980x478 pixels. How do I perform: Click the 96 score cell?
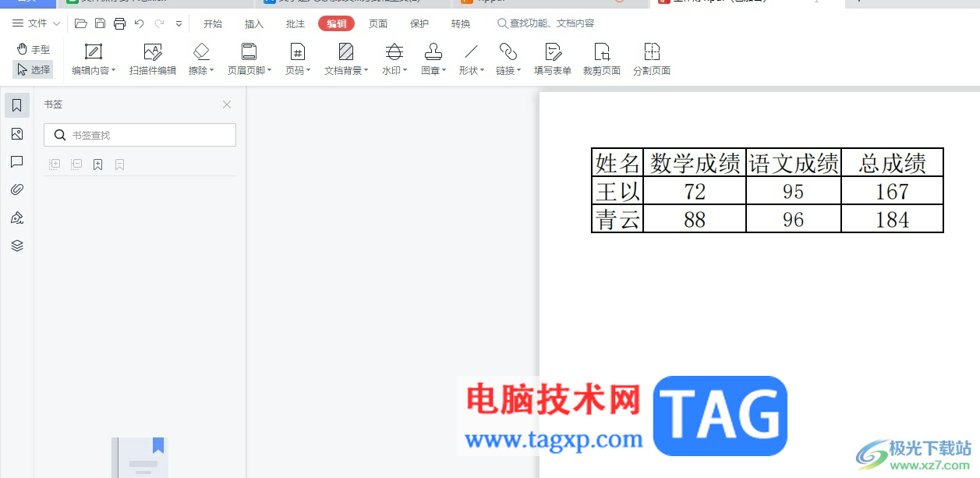coord(794,219)
